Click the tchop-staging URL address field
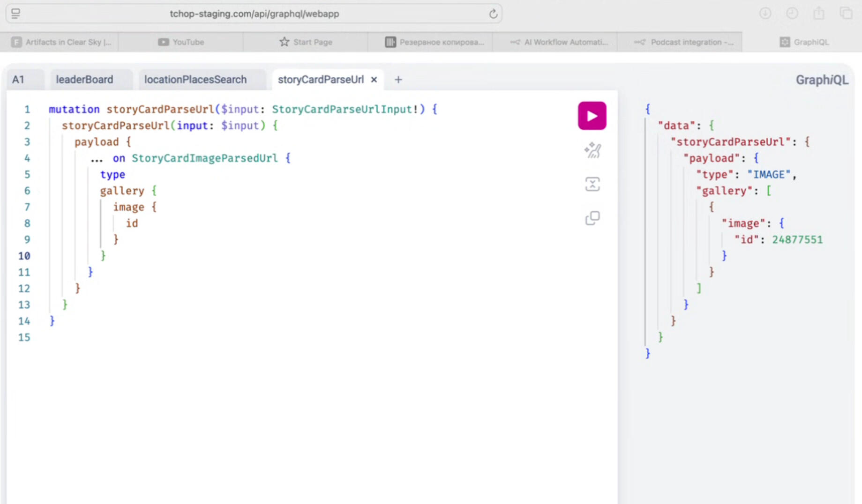862x504 pixels. (254, 14)
